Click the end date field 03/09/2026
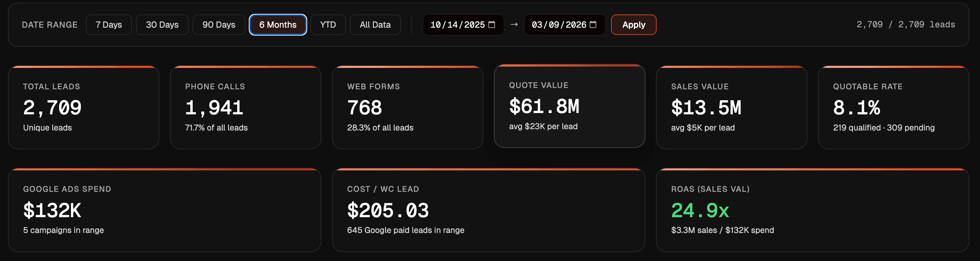Screen dimensions: 980x261 tap(559, 25)
